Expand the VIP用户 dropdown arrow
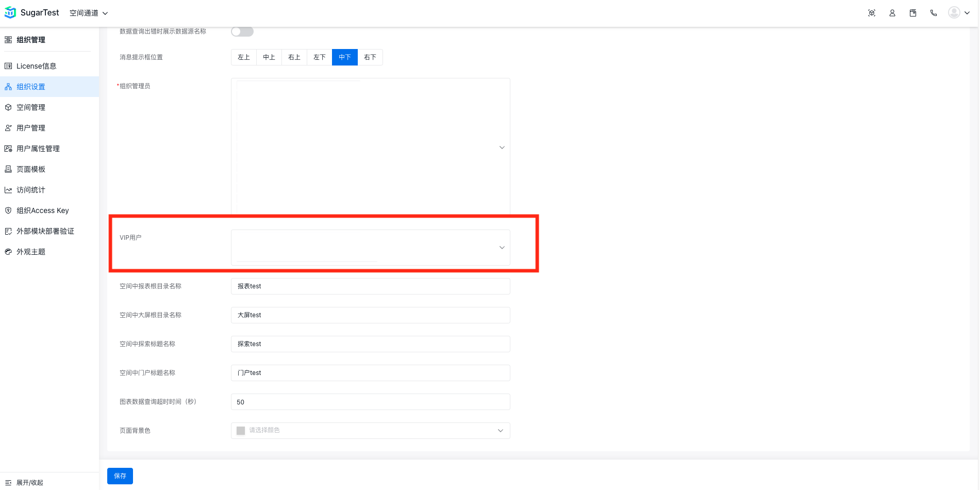 click(502, 248)
